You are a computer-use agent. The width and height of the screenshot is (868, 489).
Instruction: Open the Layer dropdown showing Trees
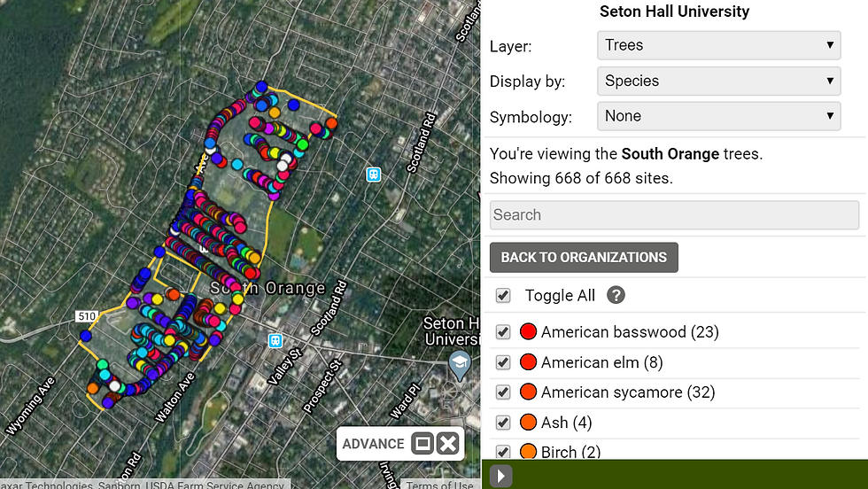coord(718,45)
